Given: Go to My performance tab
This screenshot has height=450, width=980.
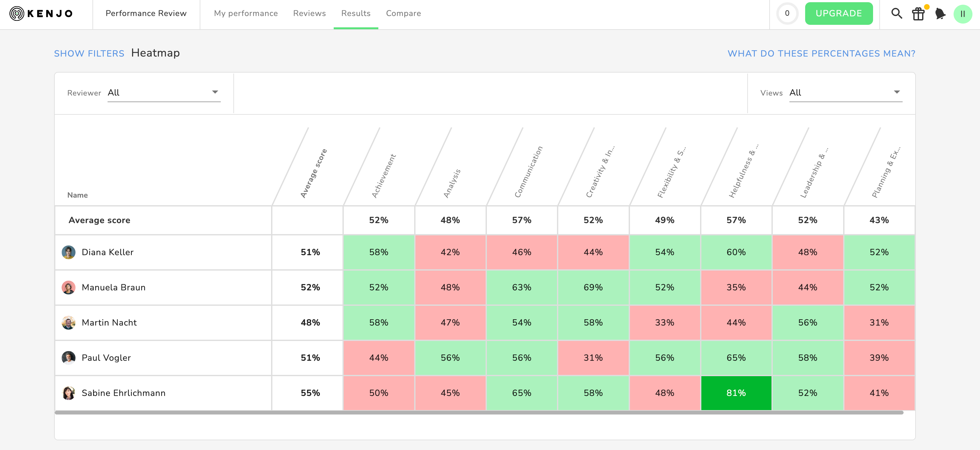Looking at the screenshot, I should [x=246, y=14].
